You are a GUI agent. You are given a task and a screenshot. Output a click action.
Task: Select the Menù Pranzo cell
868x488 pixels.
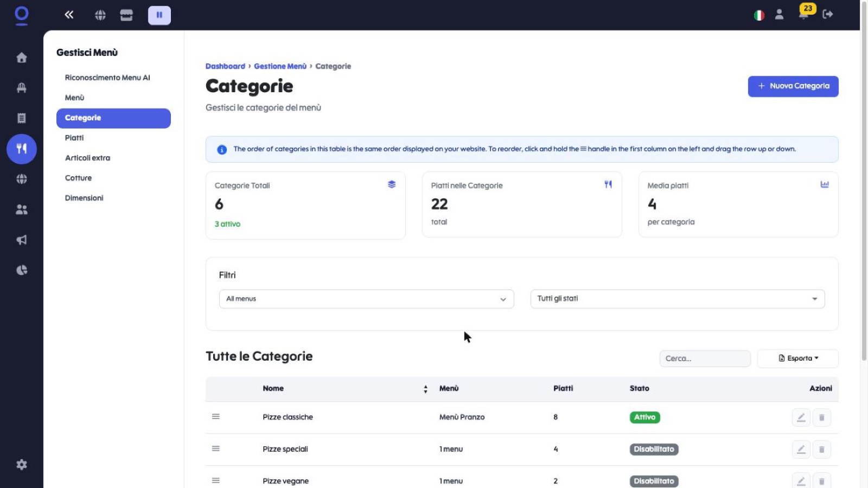coord(462,417)
